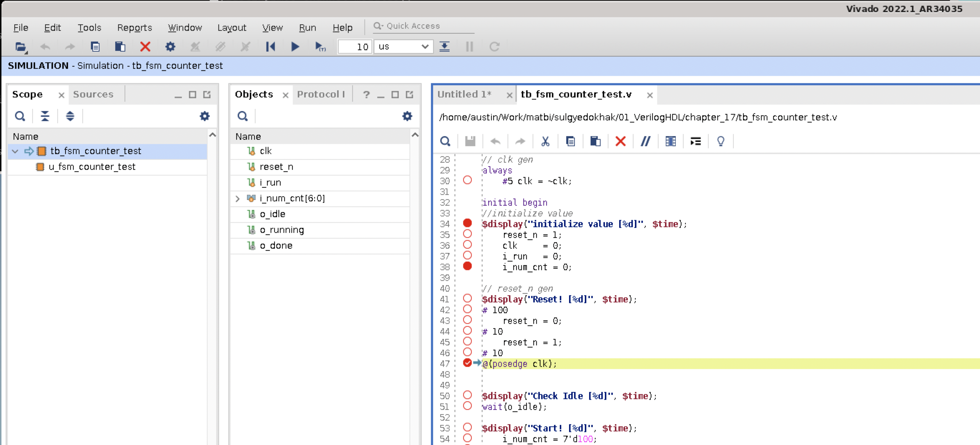The width and height of the screenshot is (980, 445).
Task: Click the Quick Access search field
Action: [x=423, y=26]
